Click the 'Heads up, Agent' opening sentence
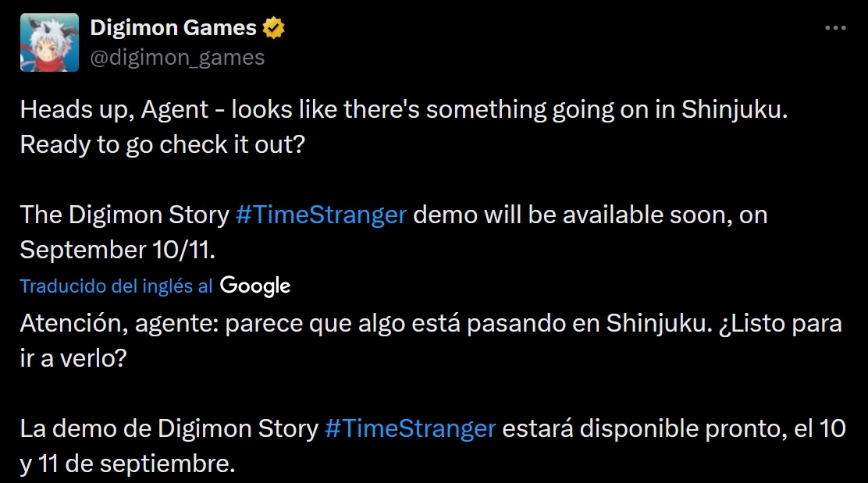This screenshot has width=868, height=483. coord(404,109)
